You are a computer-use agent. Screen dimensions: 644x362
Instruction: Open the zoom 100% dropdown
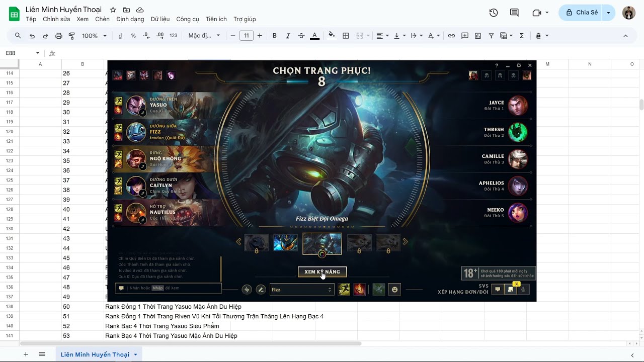click(x=95, y=36)
